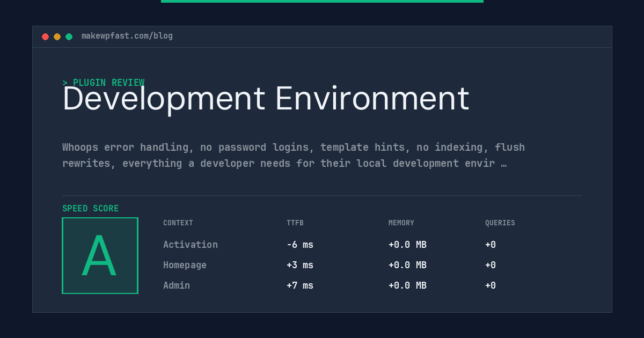
Task: Click the grade A score box
Action: 100,255
